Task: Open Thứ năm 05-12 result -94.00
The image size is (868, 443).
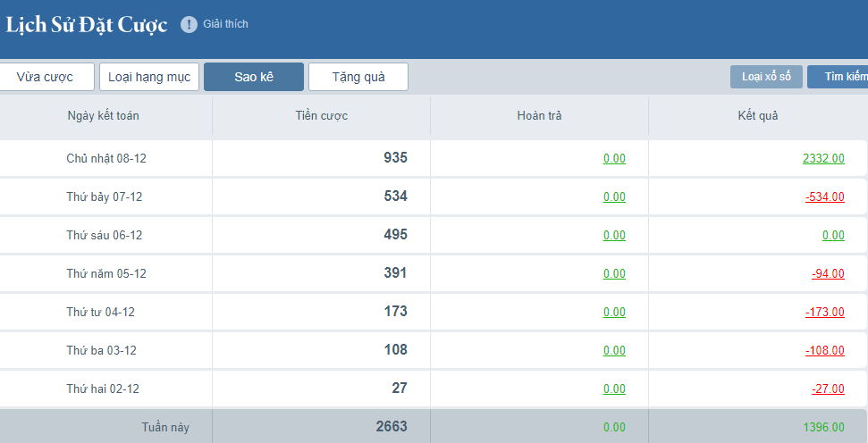Action: 828,273
